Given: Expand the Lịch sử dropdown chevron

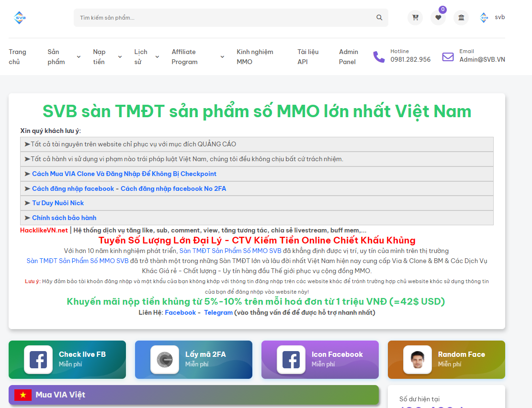Looking at the screenshot, I should click(x=157, y=57).
